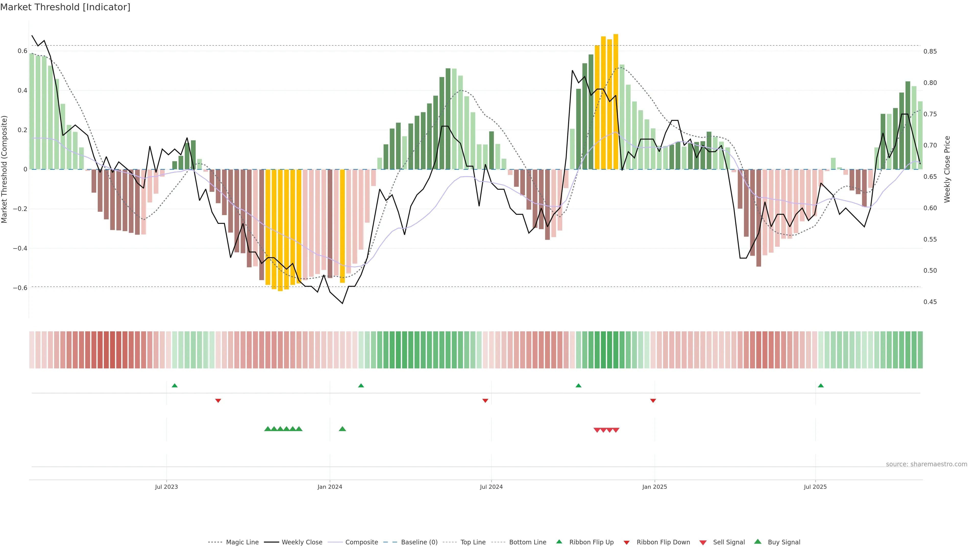Click ribbon flip up marker after Jul 2023
980x551 pixels.
pos(175,386)
